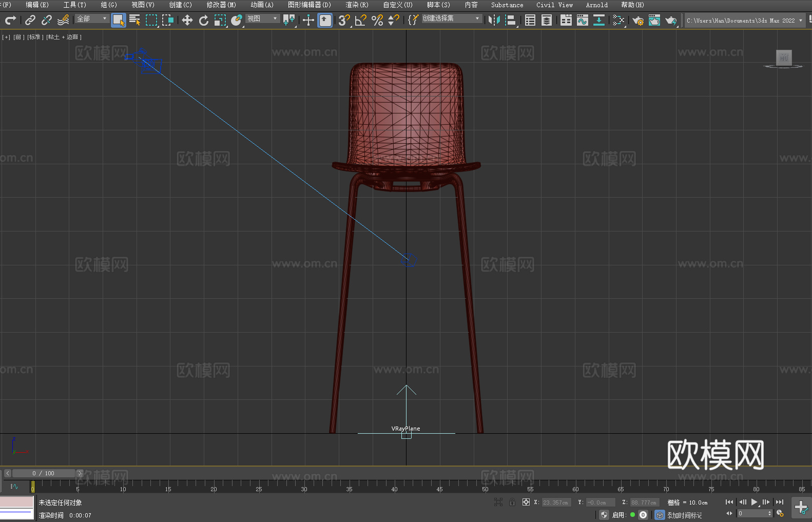Toggle Absolute/Offset transform type-in mode

(526, 502)
